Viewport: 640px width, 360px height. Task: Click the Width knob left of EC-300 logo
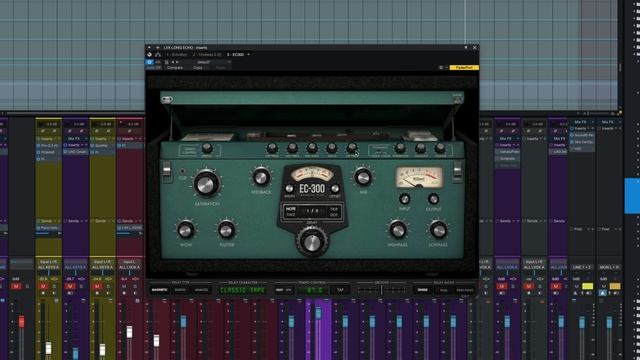(289, 189)
